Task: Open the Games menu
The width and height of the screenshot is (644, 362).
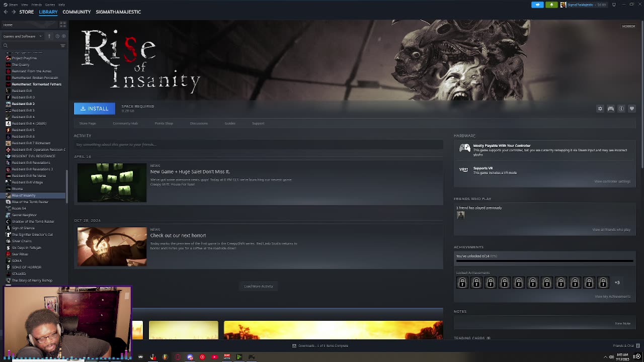Action: tap(50, 5)
